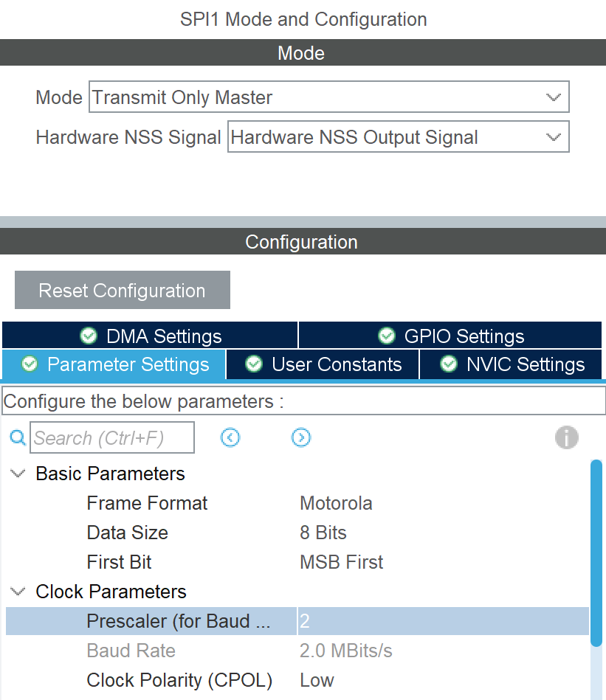This screenshot has height=700, width=606.
Task: Click the parameter list vertical scrollbar
Action: click(596, 580)
